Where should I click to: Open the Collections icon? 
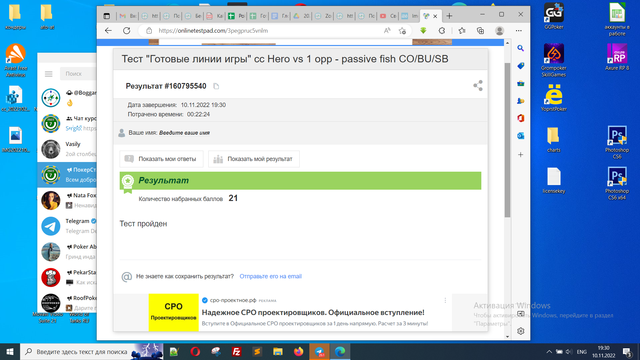tap(480, 31)
